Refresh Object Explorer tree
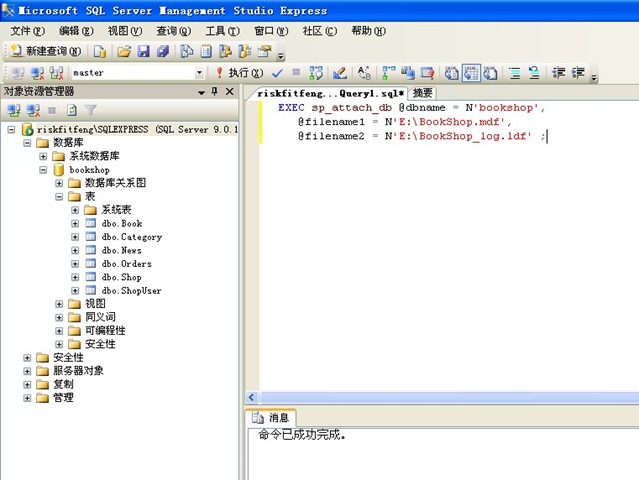 click(72, 110)
